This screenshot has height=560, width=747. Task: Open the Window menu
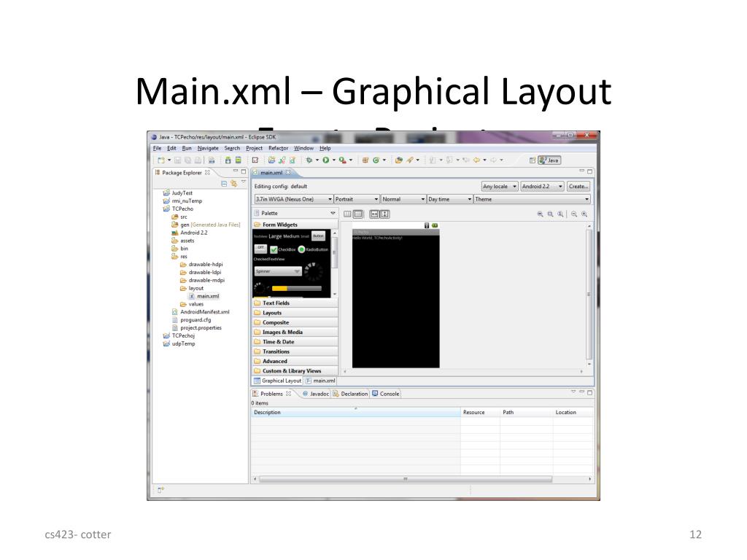303,148
